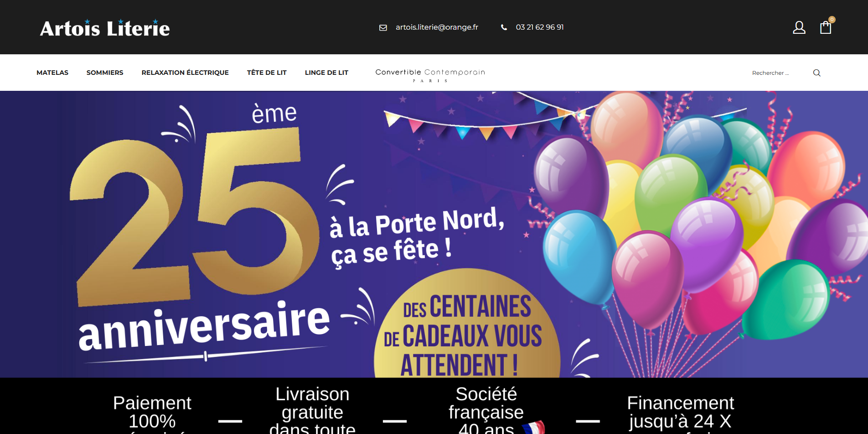Open the SOMMIERS menu
This screenshot has width=868, height=434.
tap(105, 73)
